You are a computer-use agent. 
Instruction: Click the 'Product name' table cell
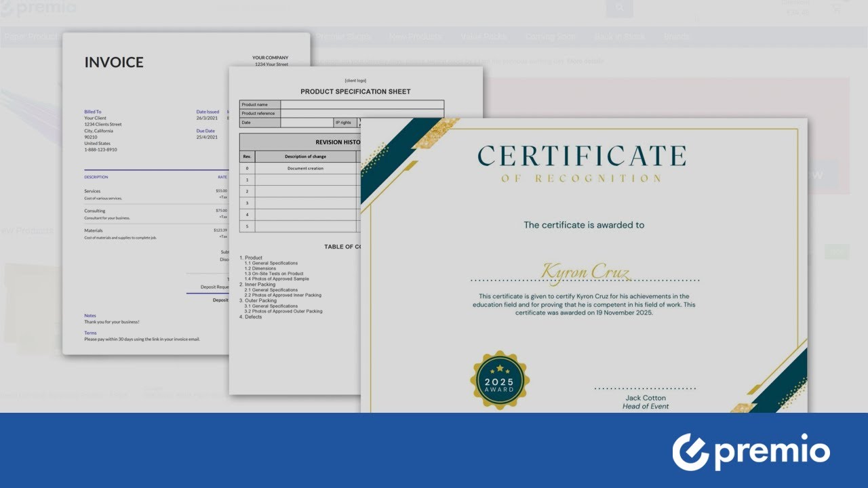click(x=260, y=104)
